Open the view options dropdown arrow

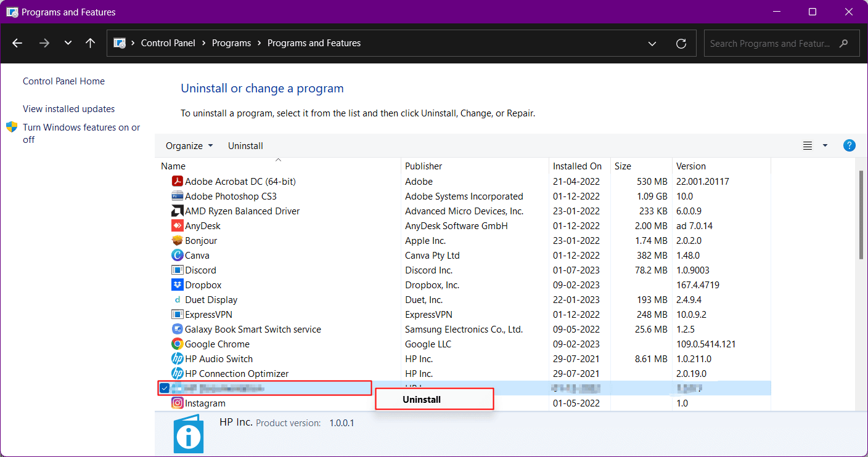825,146
